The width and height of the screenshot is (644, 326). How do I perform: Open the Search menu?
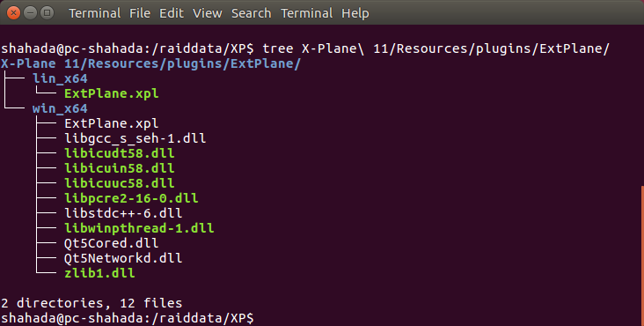[251, 13]
